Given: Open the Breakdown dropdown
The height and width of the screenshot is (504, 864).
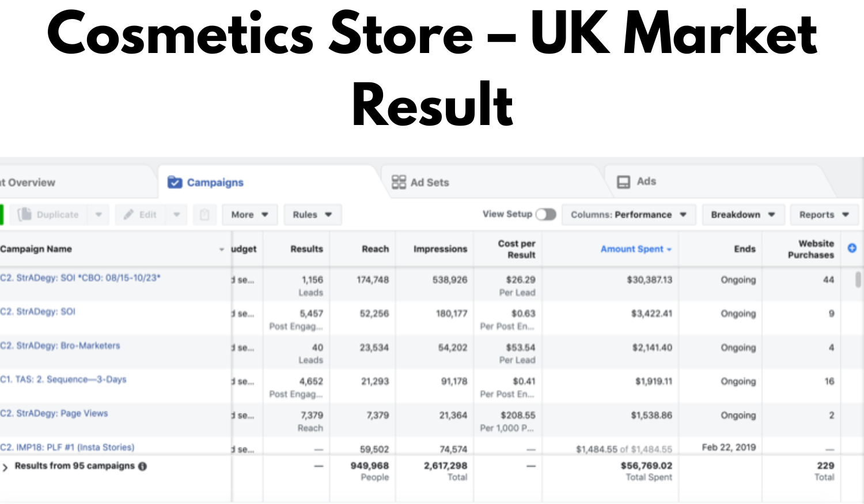Looking at the screenshot, I should click(x=742, y=214).
